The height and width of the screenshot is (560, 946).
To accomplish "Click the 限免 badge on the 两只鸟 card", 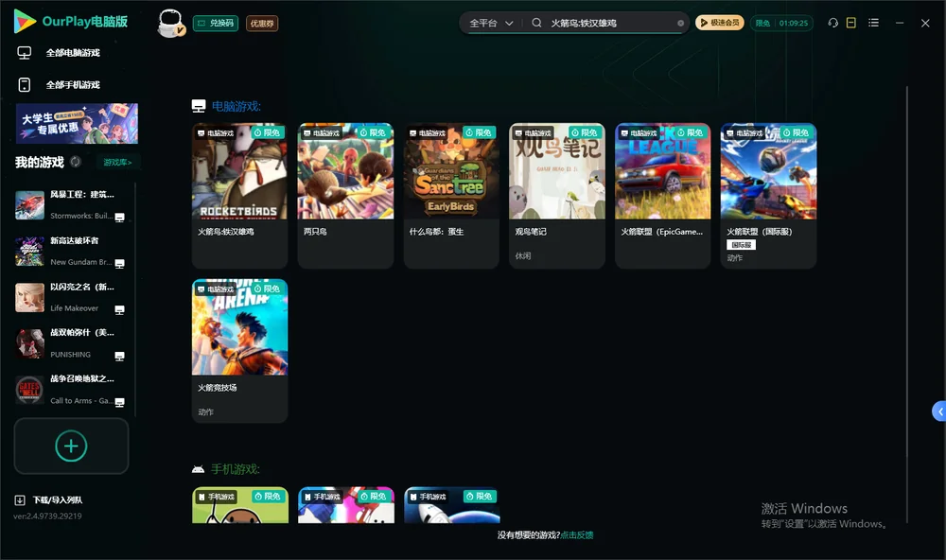I will [x=372, y=132].
